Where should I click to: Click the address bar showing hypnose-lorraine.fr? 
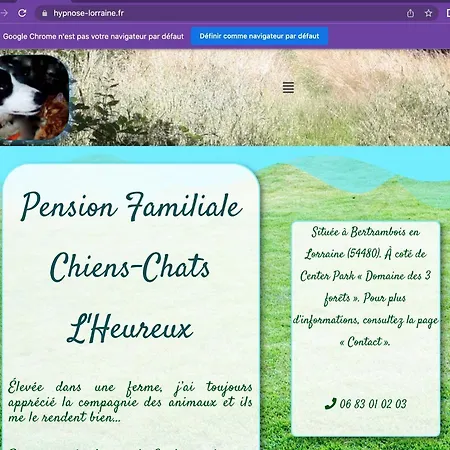coord(237,13)
